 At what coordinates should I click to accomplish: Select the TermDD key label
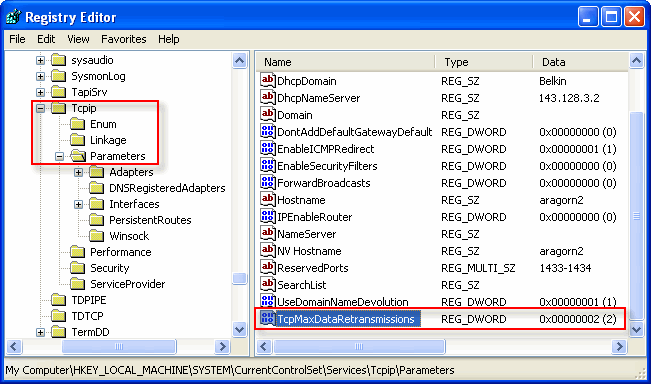[90, 332]
